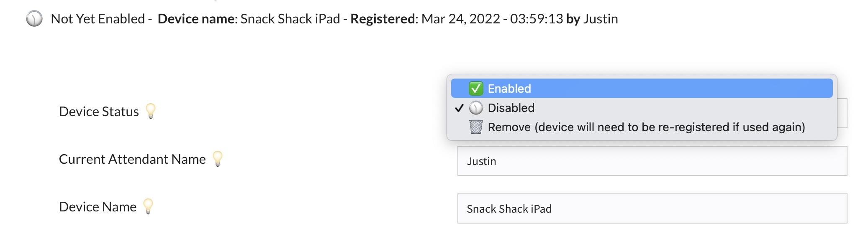Click the Not Yet Enabled header text
Screen dimensions: 868x244
click(x=98, y=19)
